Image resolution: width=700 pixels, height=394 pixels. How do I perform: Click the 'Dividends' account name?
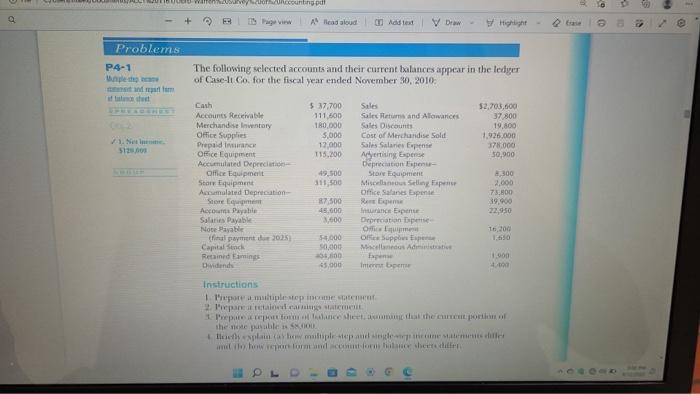point(218,265)
